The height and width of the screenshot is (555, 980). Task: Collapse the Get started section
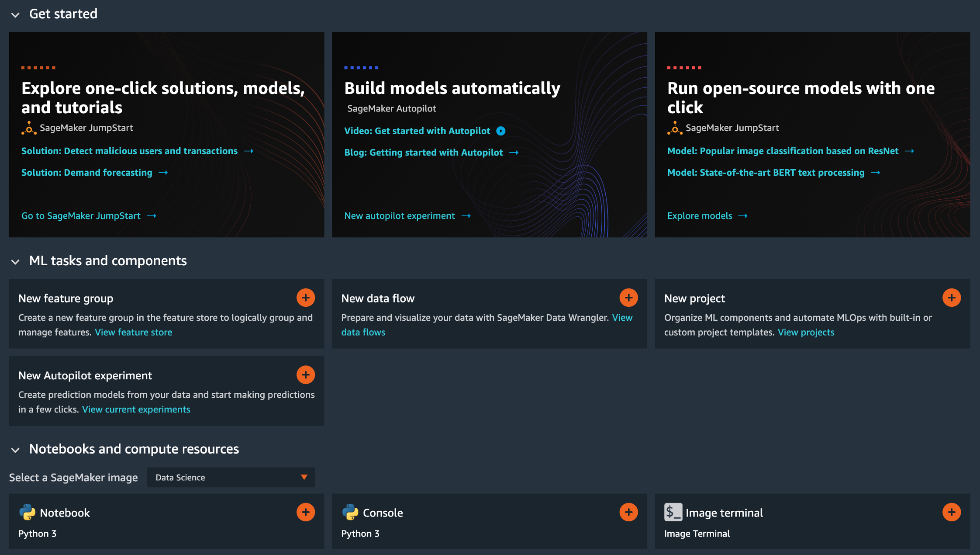[15, 15]
